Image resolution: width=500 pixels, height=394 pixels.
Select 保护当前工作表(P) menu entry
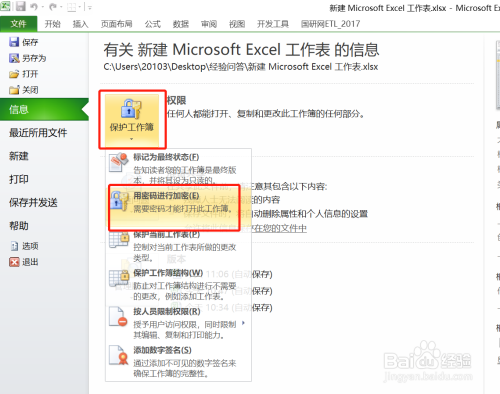tap(179, 247)
